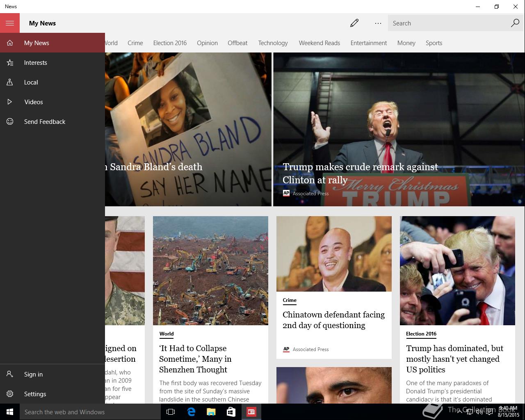This screenshot has height=420, width=525.
Task: Open File Explorer from taskbar
Action: (x=211, y=412)
